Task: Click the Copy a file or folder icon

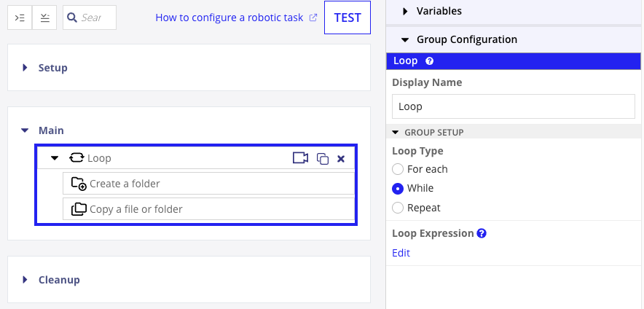Action: [79, 208]
